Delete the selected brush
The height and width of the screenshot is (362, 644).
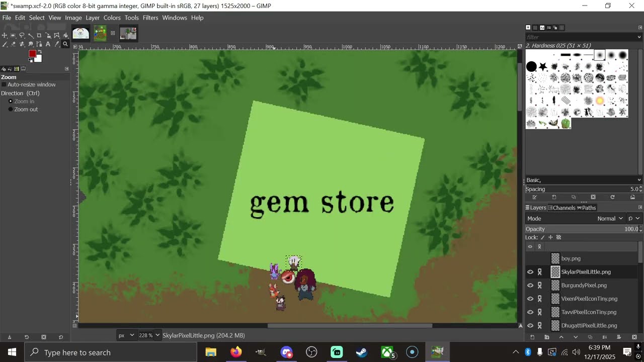[x=593, y=197]
